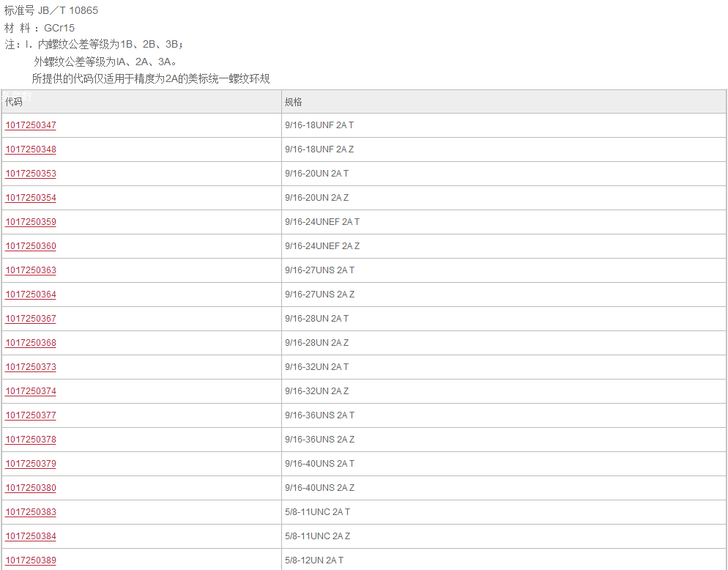728x570 pixels.
Task: Click code 1017250374 for 9/16-32UN 2A Z
Action: (31, 391)
